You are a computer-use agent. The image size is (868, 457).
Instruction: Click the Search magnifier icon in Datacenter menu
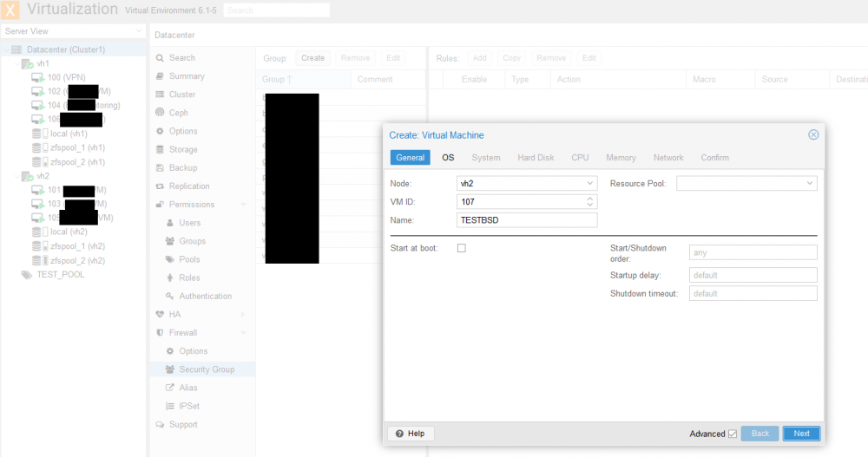160,58
